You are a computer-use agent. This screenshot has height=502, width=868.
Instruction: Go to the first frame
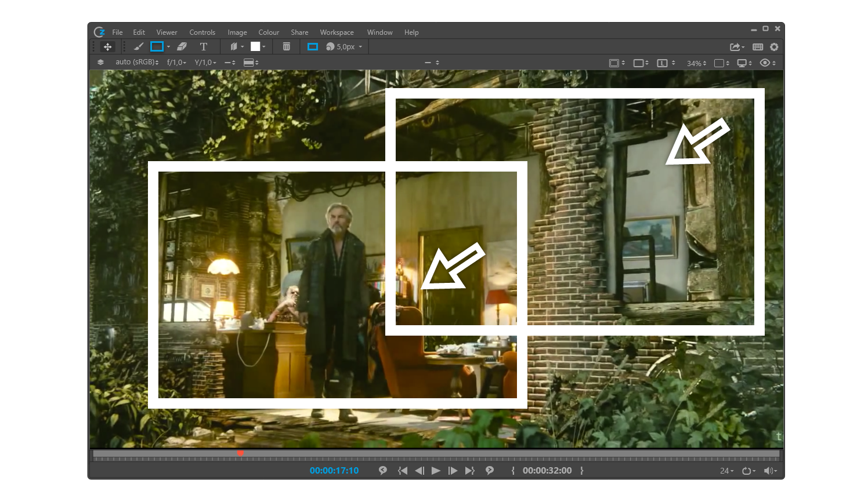pyautogui.click(x=402, y=471)
